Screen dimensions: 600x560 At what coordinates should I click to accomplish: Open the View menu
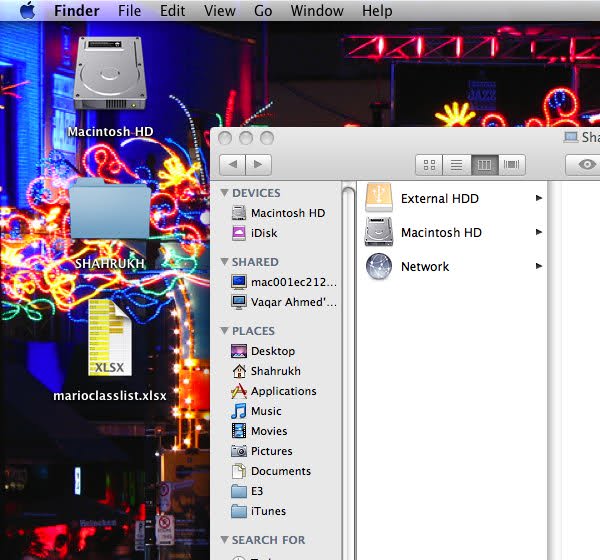pyautogui.click(x=220, y=11)
